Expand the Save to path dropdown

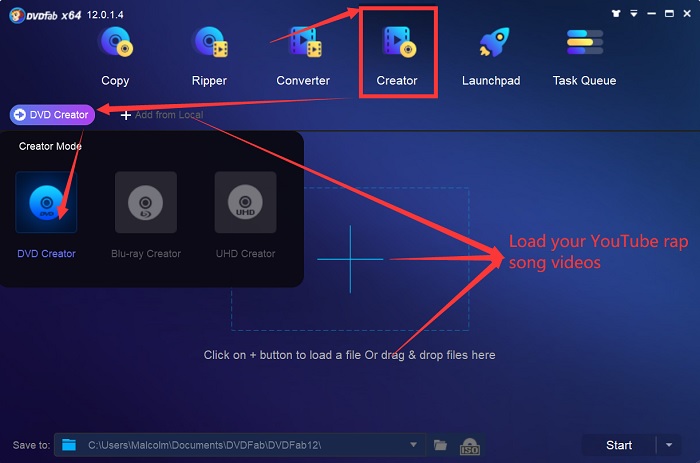414,445
